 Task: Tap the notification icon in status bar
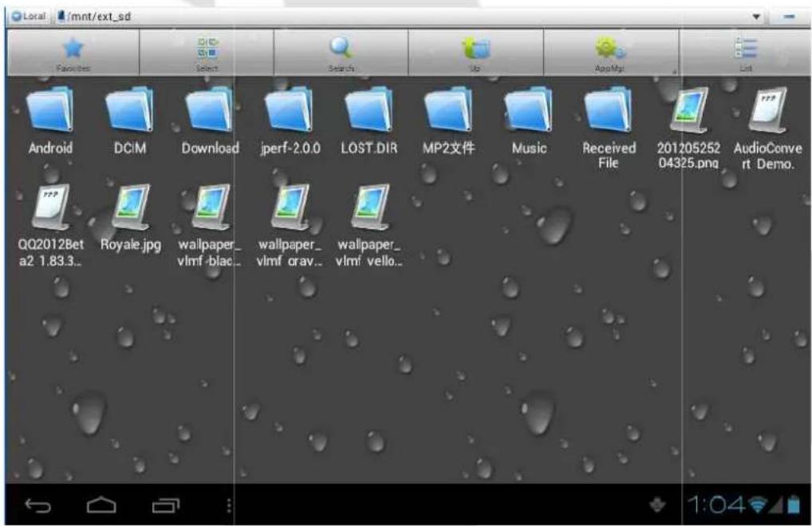click(x=657, y=504)
